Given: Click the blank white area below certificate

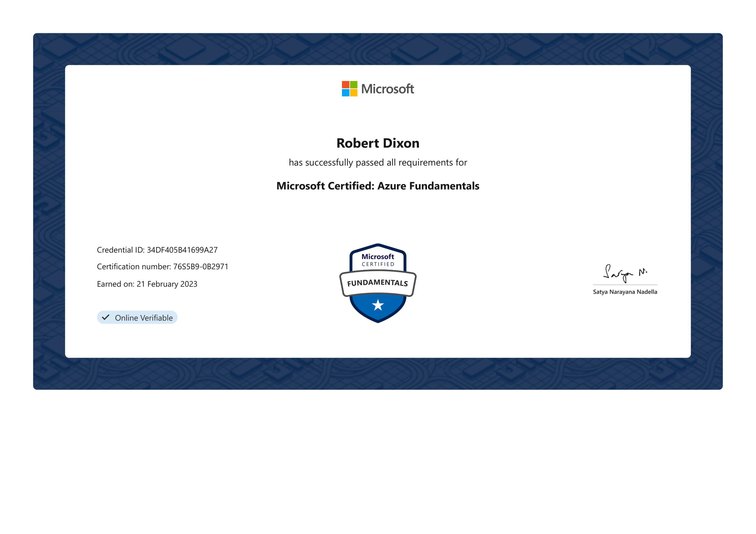Looking at the screenshot, I should click(x=378, y=461).
